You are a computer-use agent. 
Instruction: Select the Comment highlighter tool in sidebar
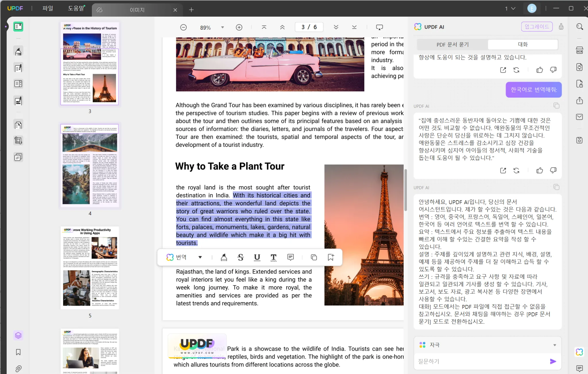[x=18, y=51]
